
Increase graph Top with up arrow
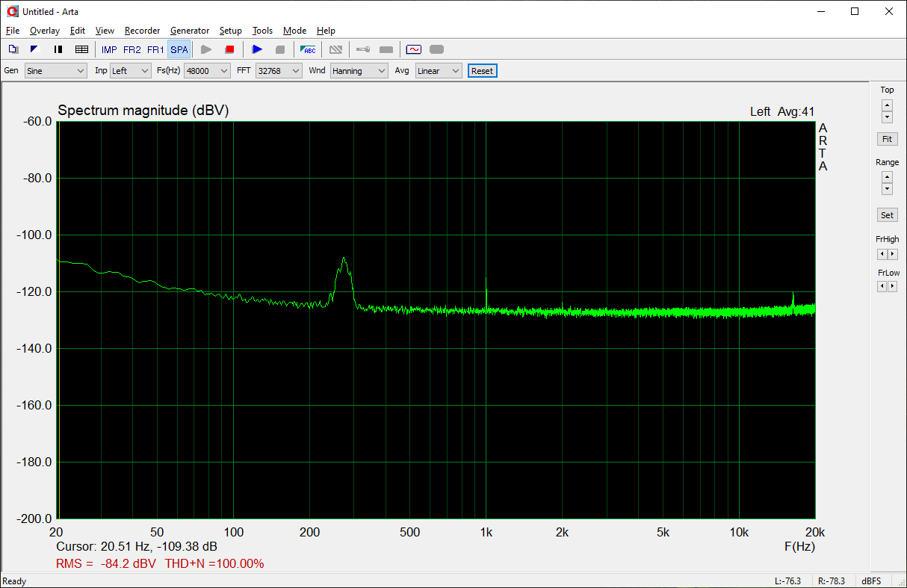[887, 105]
